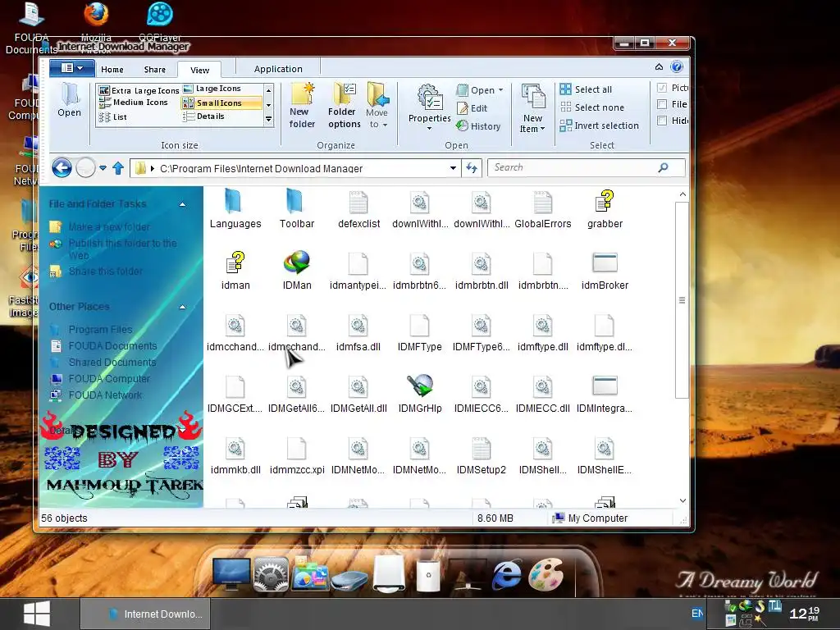
Task: Choose the List view option
Action: click(113, 116)
